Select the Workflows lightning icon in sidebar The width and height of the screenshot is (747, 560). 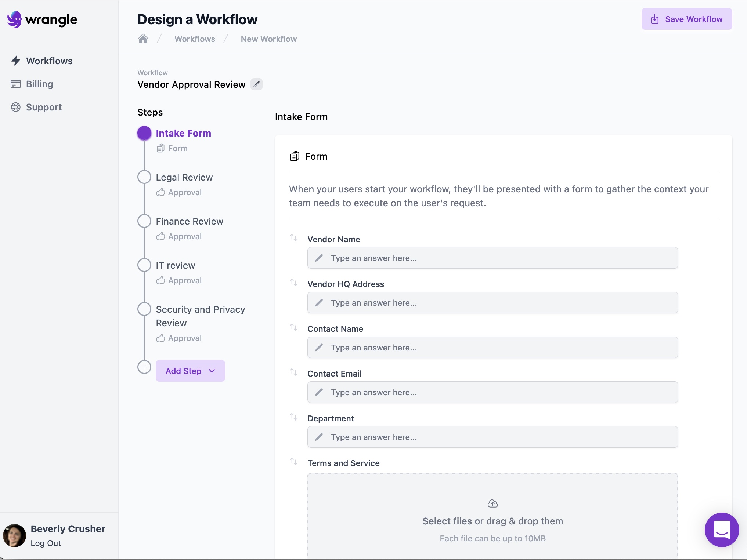16,61
